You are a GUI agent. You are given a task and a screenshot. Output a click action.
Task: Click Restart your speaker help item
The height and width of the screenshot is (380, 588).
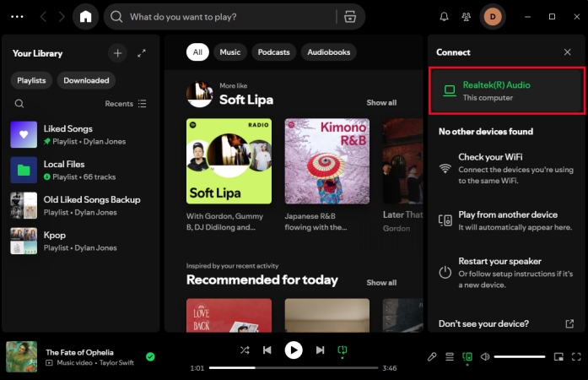(507, 273)
